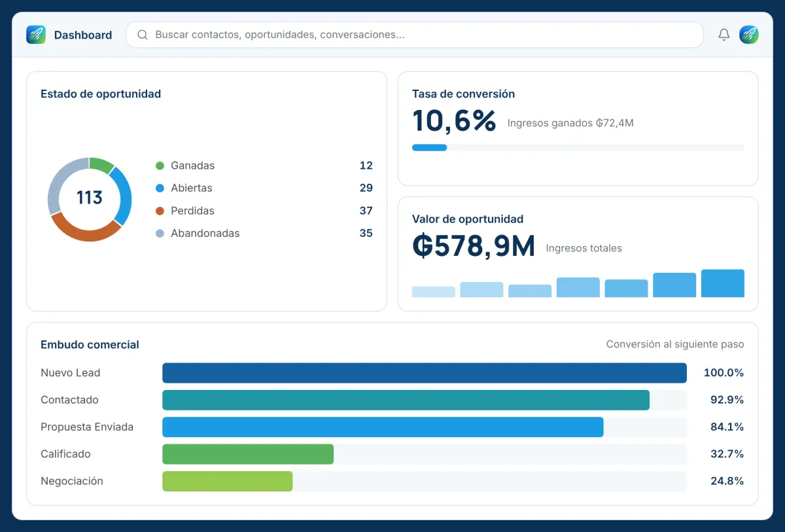This screenshot has width=785, height=532.
Task: Click the Negociación row label
Action: [72, 481]
